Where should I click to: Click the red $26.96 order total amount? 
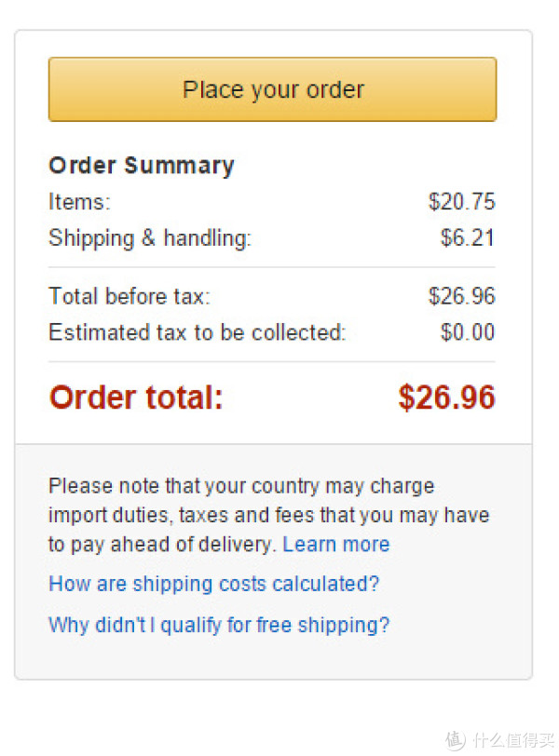coord(446,398)
